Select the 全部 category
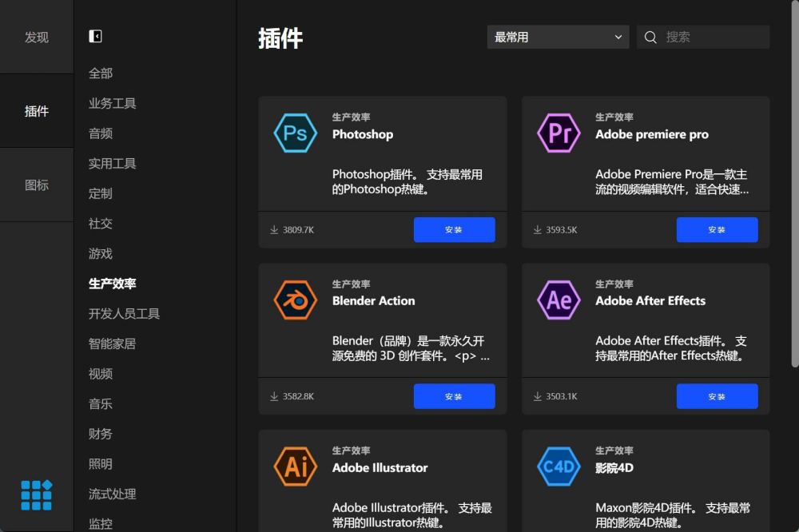Screen dimensions: 799x532 click(x=101, y=73)
